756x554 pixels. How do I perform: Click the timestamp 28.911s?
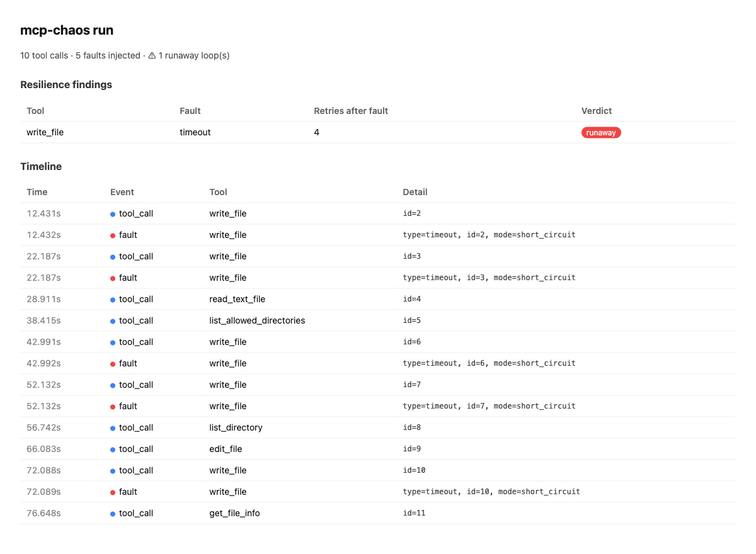(x=43, y=299)
